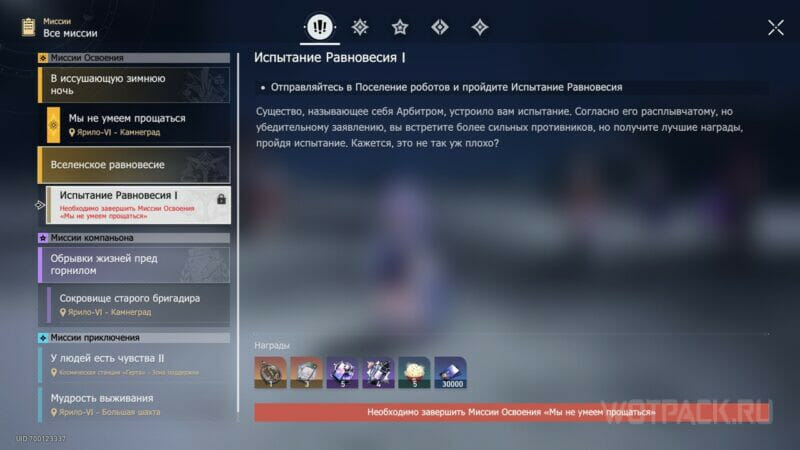Open quest chain Вселенское равновесие
The image size is (800, 450).
click(134, 165)
